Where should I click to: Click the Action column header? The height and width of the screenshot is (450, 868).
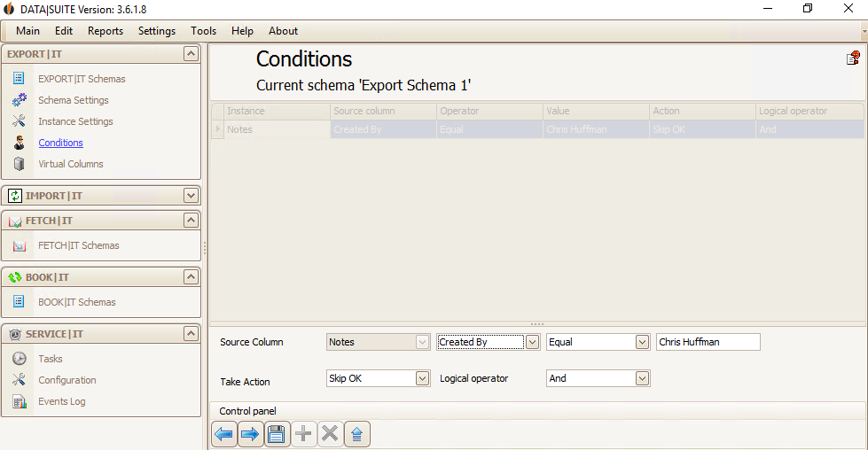(702, 111)
